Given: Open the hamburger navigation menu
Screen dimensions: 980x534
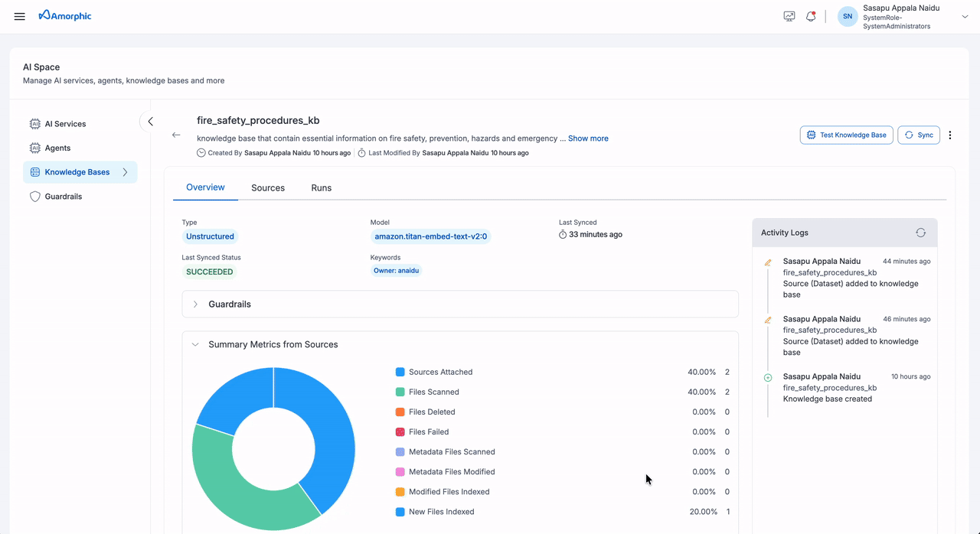Looking at the screenshot, I should tap(19, 16).
